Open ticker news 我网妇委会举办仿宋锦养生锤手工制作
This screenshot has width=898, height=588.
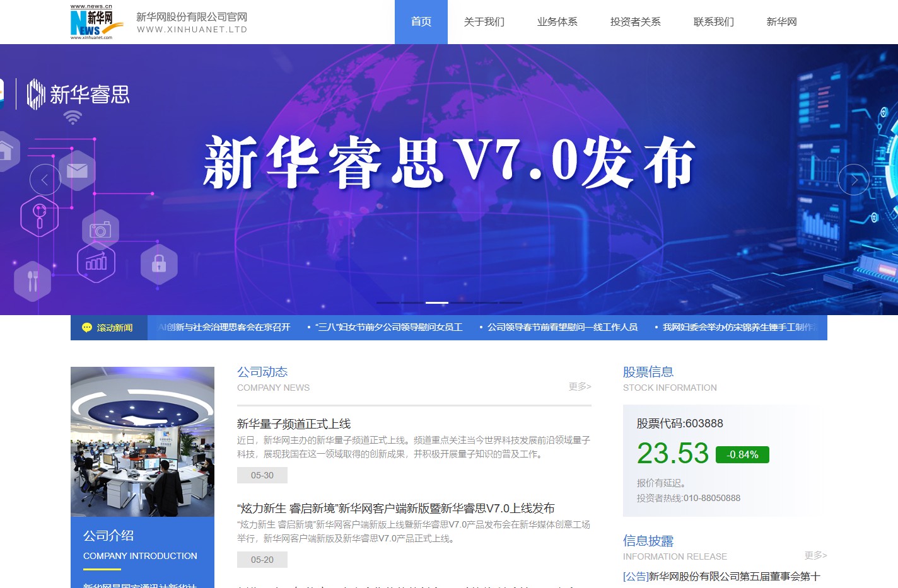pos(740,328)
